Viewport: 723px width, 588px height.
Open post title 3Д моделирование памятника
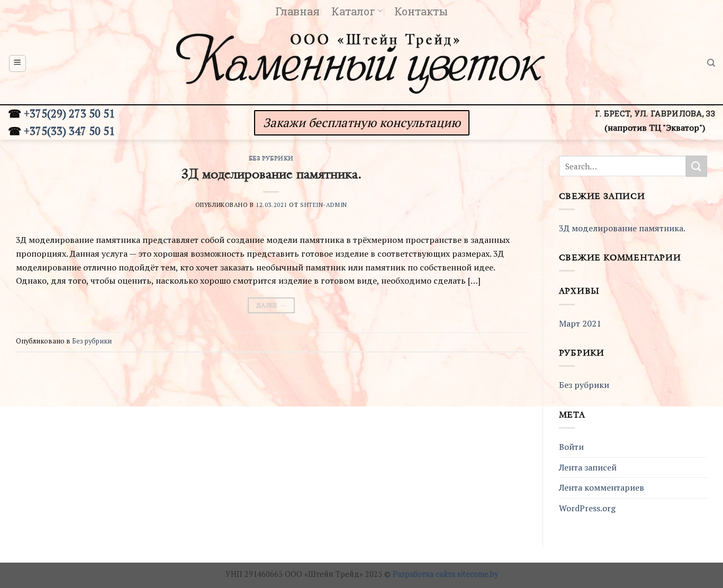tap(271, 174)
